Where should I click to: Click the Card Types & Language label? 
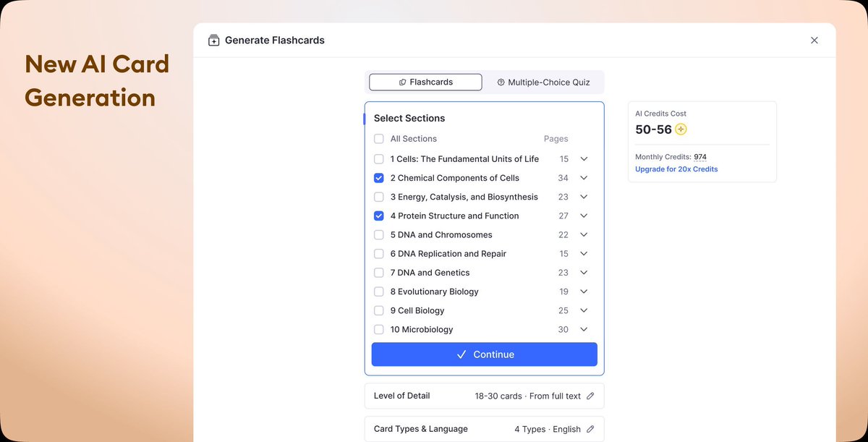[x=421, y=429]
